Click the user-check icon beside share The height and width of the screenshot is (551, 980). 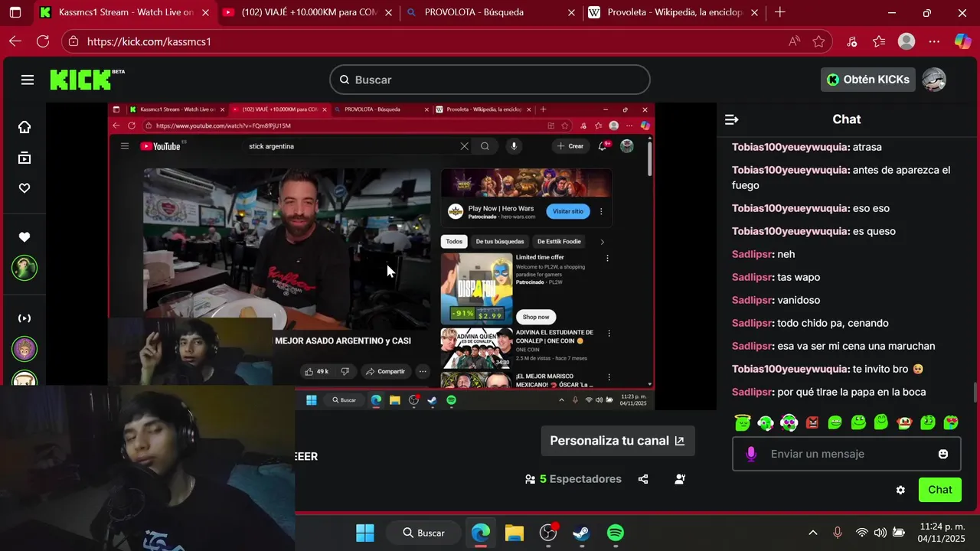680,479
